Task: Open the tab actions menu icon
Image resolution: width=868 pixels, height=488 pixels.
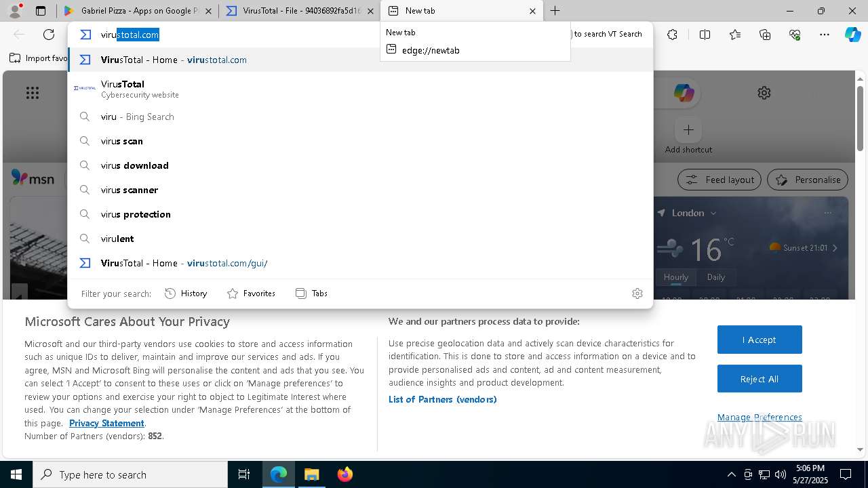Action: (x=41, y=11)
